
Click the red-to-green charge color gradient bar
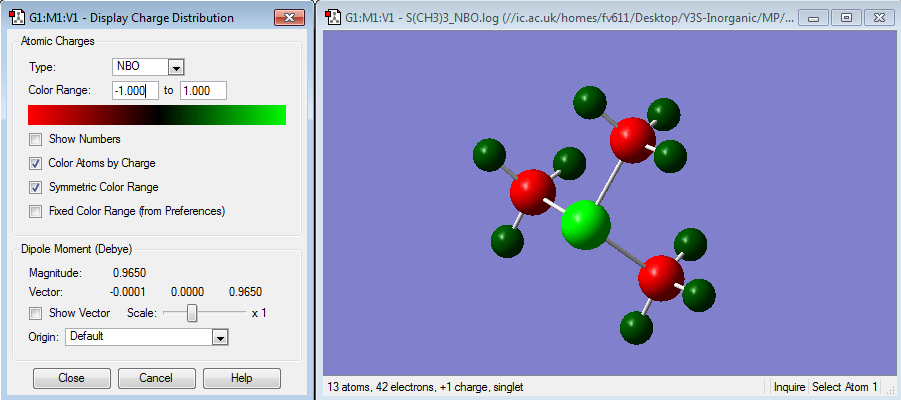coord(157,115)
